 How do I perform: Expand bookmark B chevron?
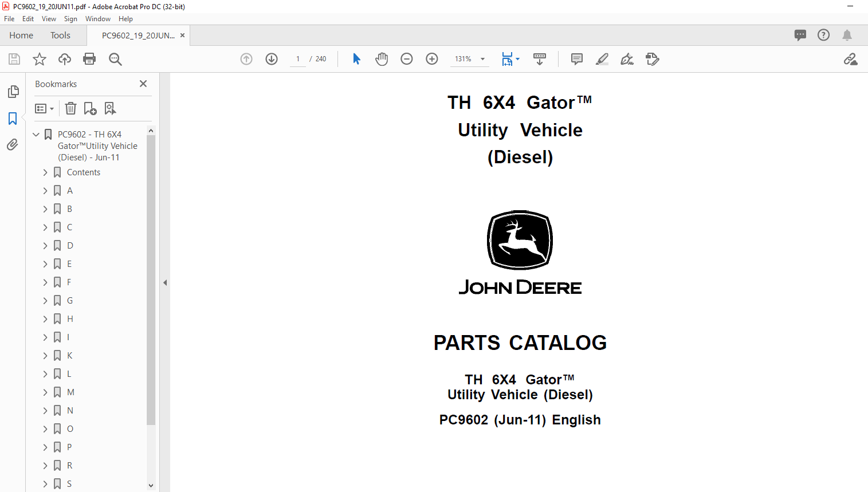(45, 209)
